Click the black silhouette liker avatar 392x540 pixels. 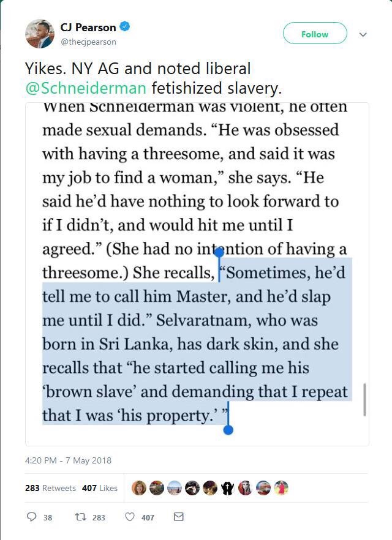click(227, 488)
